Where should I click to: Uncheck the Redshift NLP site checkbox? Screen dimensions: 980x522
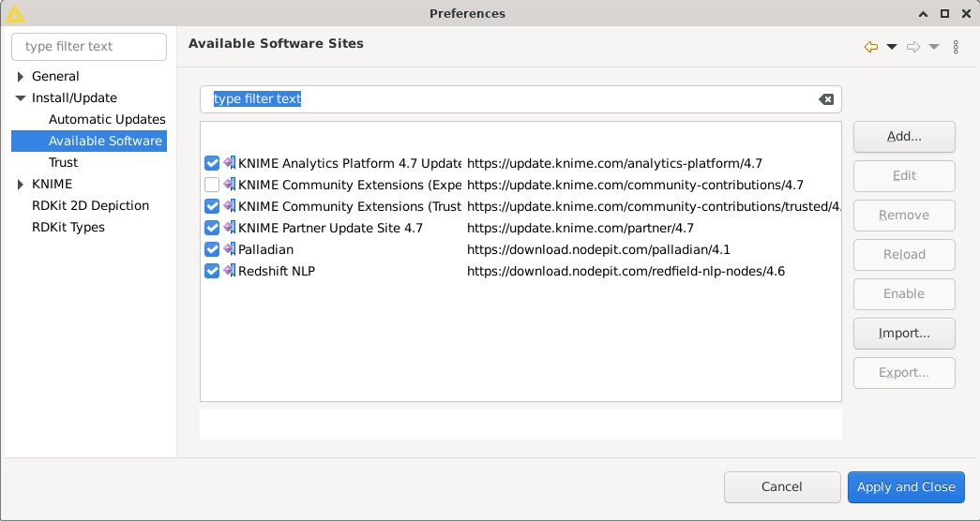pos(212,271)
